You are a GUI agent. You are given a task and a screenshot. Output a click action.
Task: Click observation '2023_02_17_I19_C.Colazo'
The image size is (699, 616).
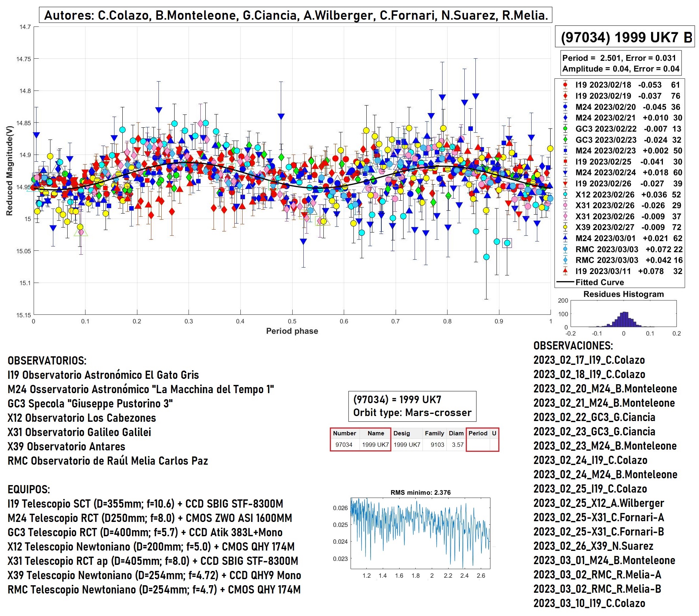point(589,360)
